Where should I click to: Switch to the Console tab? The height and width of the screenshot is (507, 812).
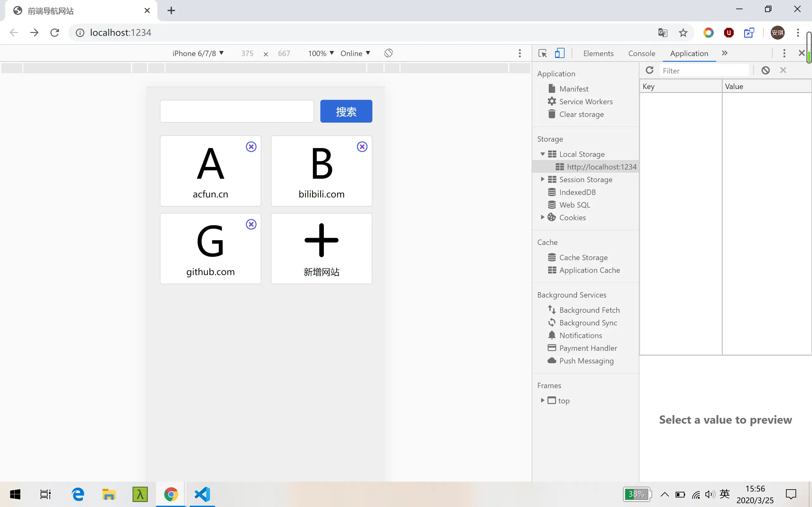point(641,53)
